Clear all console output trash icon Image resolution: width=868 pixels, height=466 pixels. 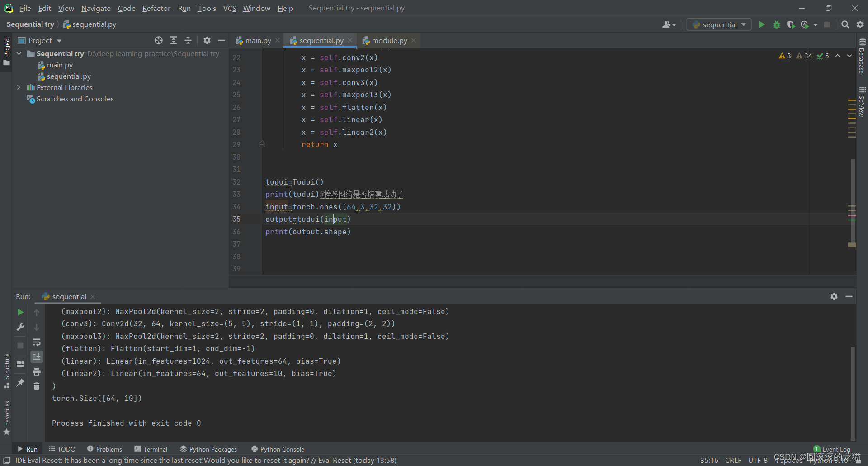click(37, 386)
